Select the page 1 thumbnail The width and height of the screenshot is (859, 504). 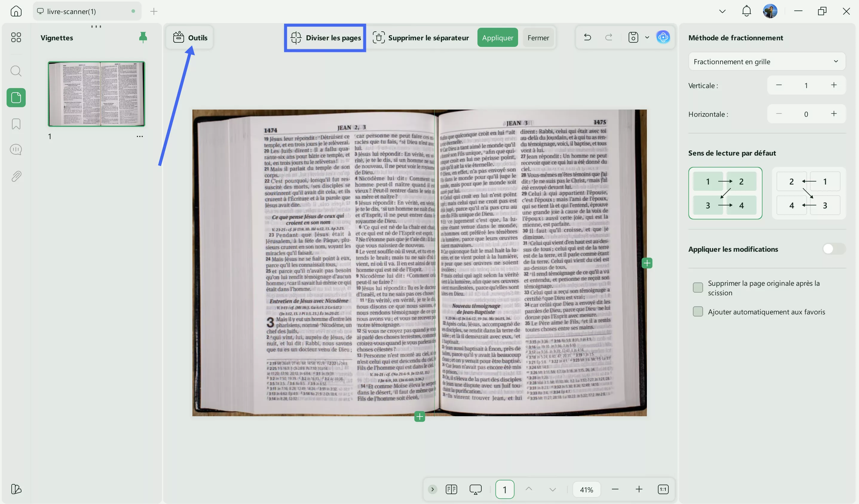(x=97, y=94)
